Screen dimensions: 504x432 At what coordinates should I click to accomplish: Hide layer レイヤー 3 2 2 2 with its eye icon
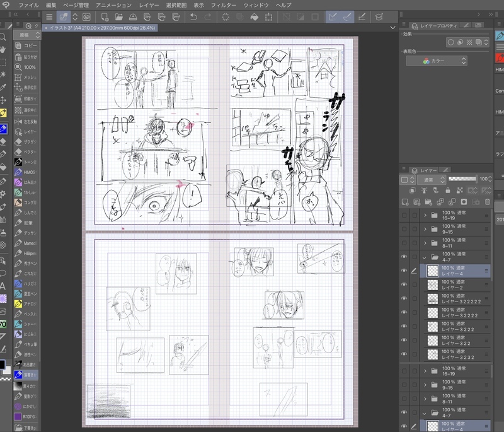(x=404, y=326)
